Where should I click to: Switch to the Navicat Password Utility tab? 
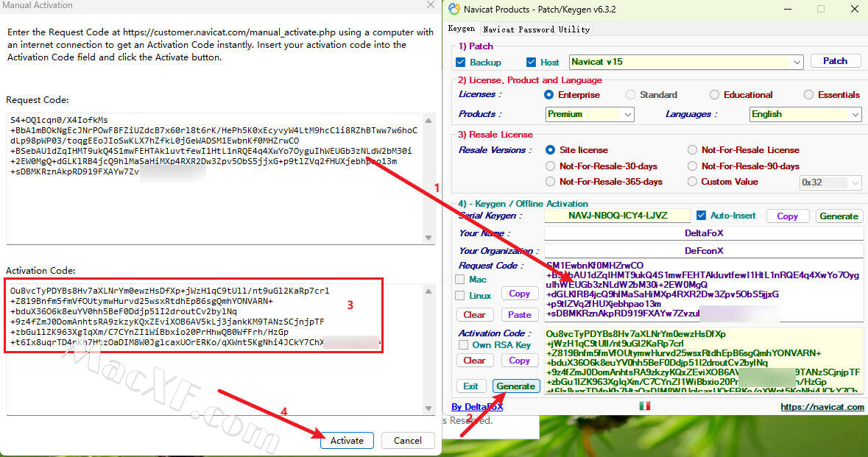(x=536, y=29)
